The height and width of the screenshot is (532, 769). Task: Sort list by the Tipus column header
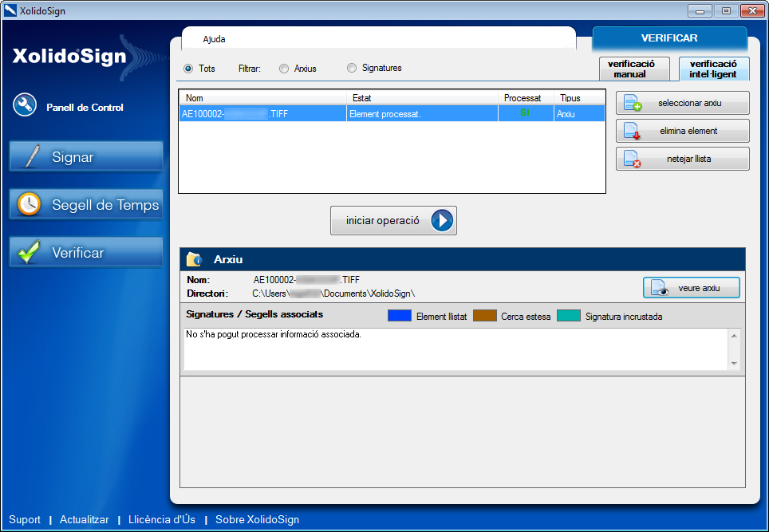(x=579, y=97)
